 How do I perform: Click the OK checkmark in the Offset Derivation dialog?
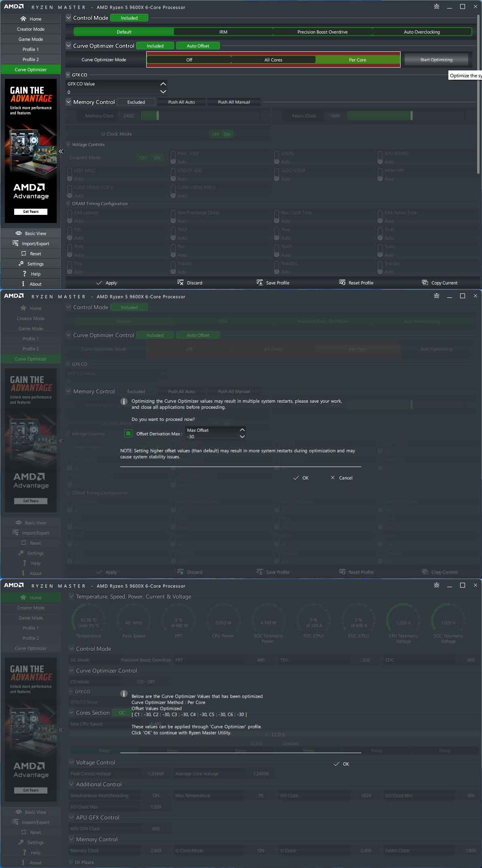[296, 478]
